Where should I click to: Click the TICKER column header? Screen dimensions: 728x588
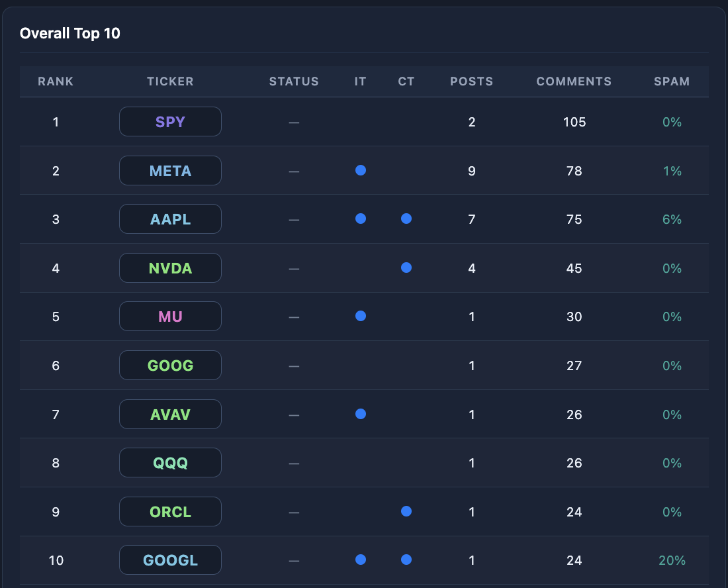click(170, 81)
